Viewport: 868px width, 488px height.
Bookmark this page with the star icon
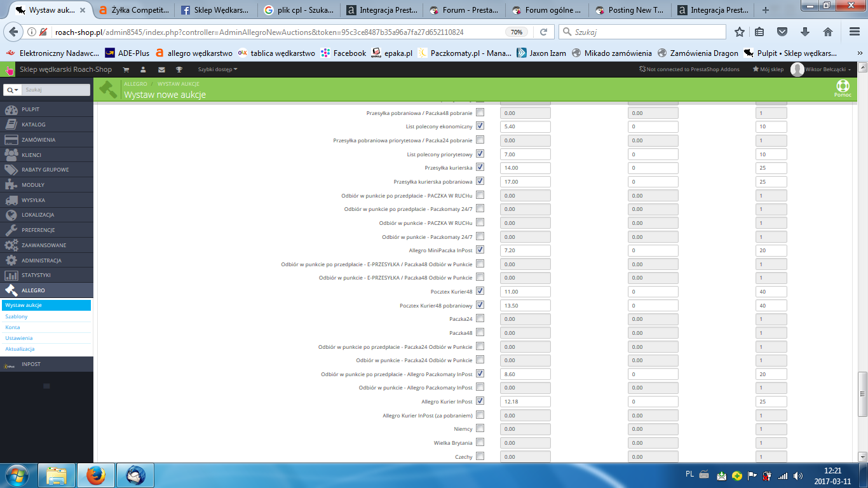[739, 32]
